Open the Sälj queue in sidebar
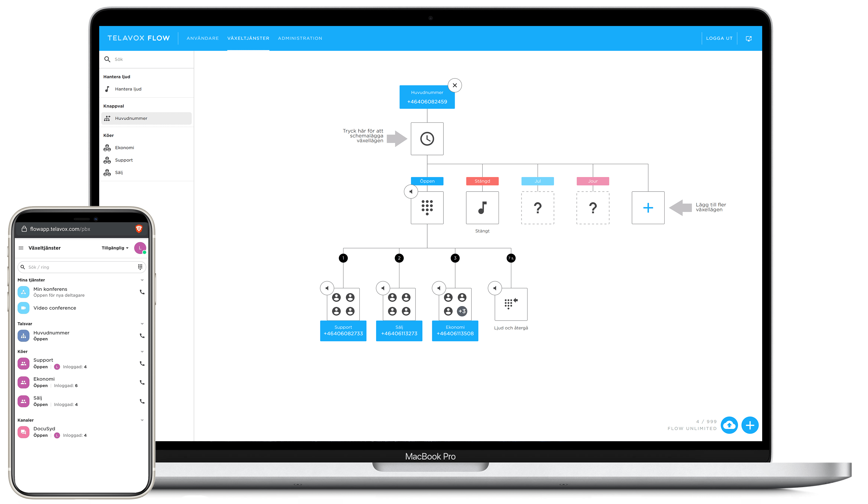The height and width of the screenshot is (504, 868). point(146,173)
